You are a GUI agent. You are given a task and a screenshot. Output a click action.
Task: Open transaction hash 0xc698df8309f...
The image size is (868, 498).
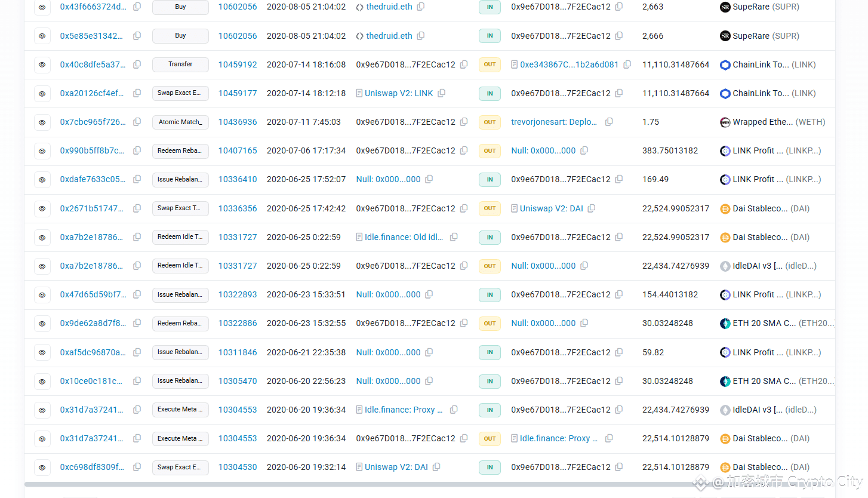click(x=93, y=467)
